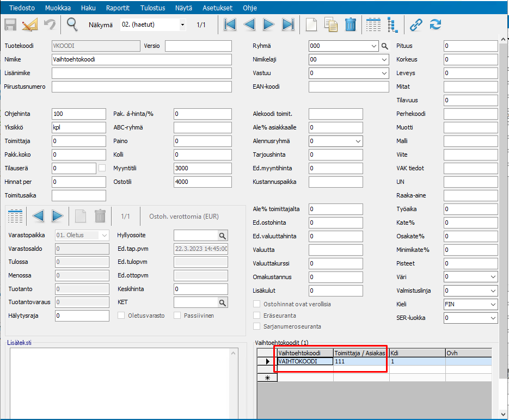Screen dimensions: 509x420
Task: Go to the last record in main toolbar
Action: point(288,24)
